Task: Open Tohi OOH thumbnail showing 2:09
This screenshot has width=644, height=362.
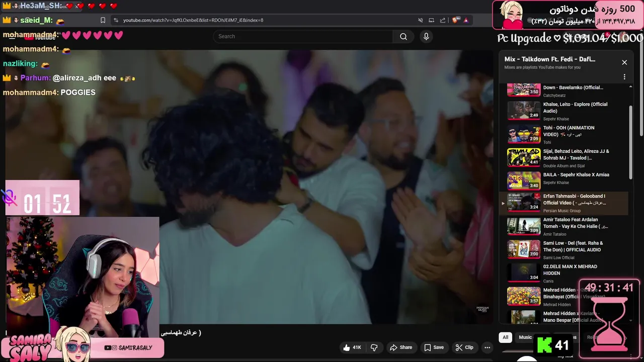Action: click(524, 134)
